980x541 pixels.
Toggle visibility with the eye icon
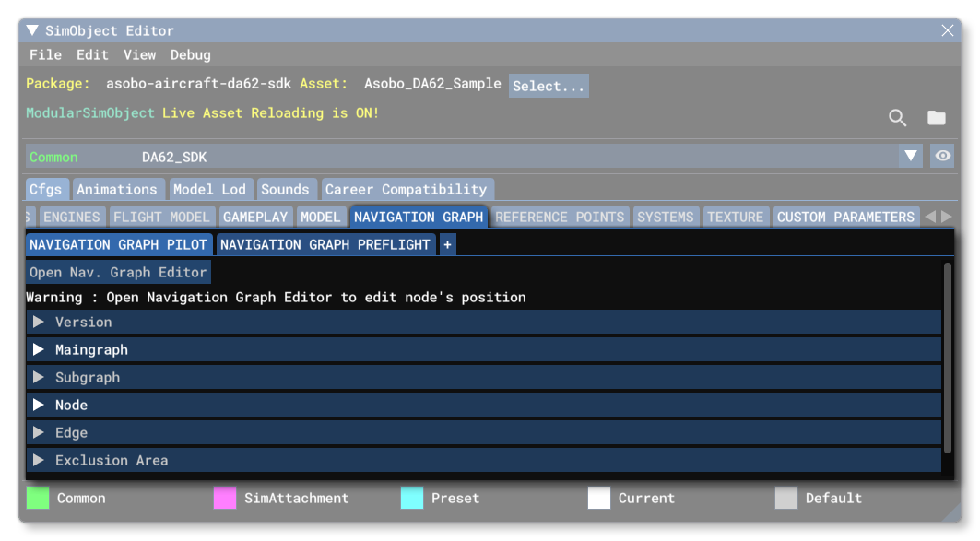(x=942, y=157)
